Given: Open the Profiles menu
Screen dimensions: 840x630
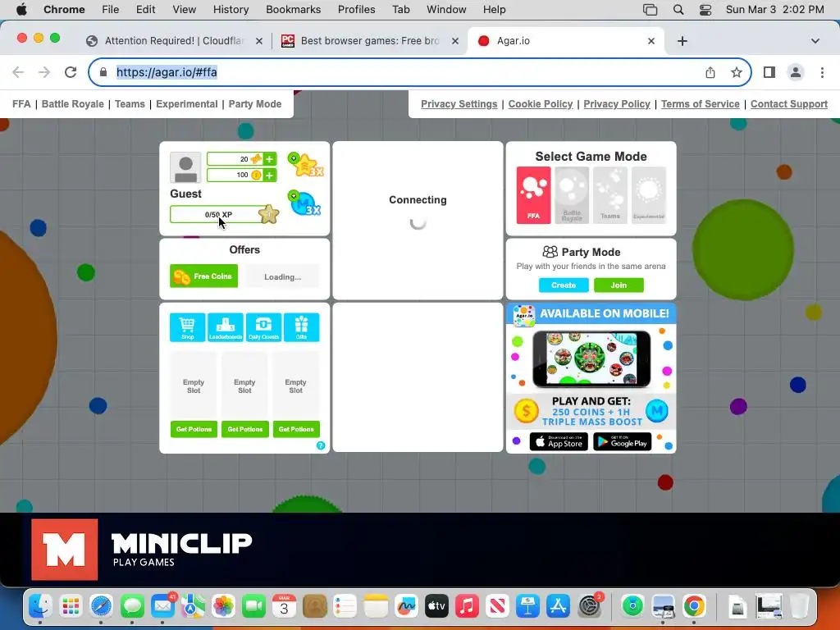Looking at the screenshot, I should [356, 10].
